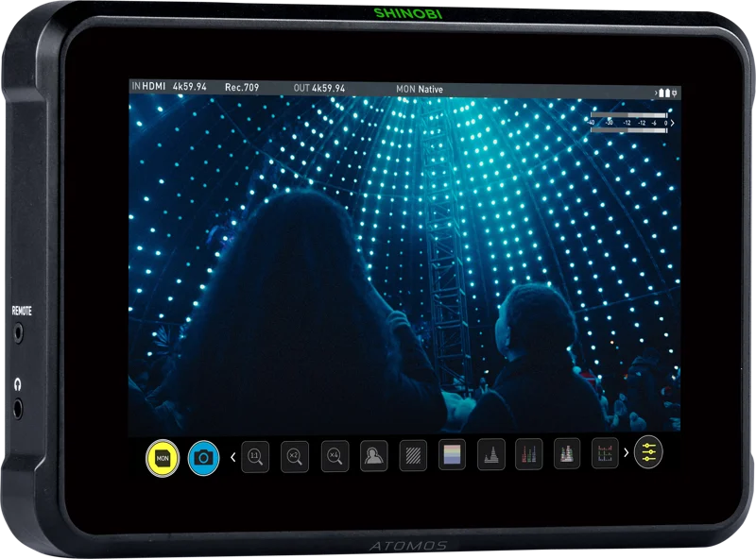
Task: Select the x4 zoom magnifier icon
Action: [335, 455]
